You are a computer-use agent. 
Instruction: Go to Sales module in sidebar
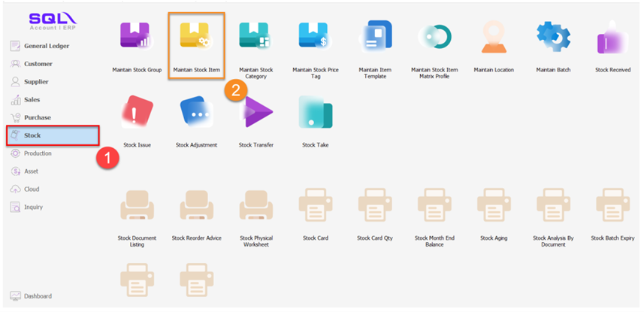[32, 99]
